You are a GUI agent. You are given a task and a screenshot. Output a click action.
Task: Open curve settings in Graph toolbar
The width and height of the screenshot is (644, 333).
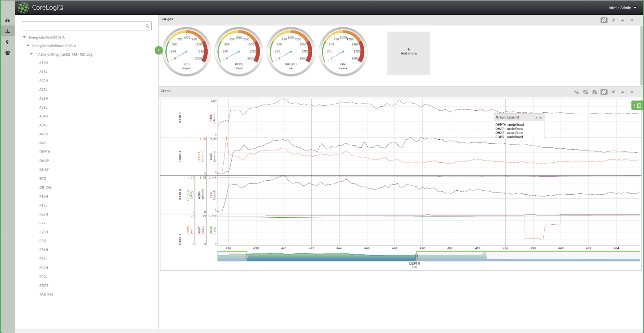point(576,92)
